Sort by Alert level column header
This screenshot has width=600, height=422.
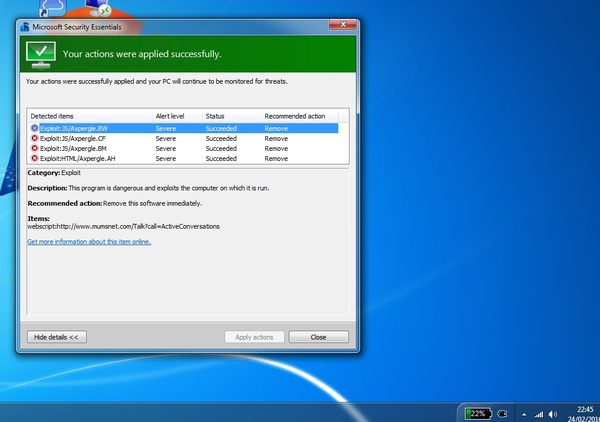click(x=177, y=116)
